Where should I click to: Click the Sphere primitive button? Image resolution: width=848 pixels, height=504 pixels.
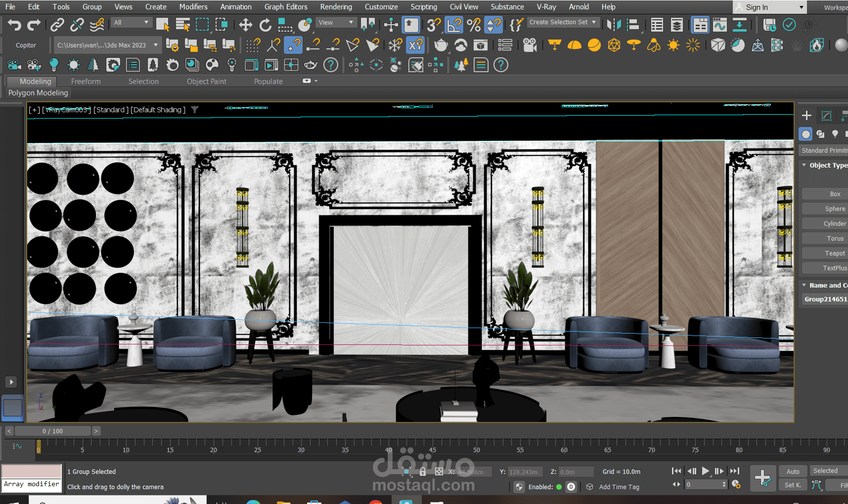pos(834,209)
